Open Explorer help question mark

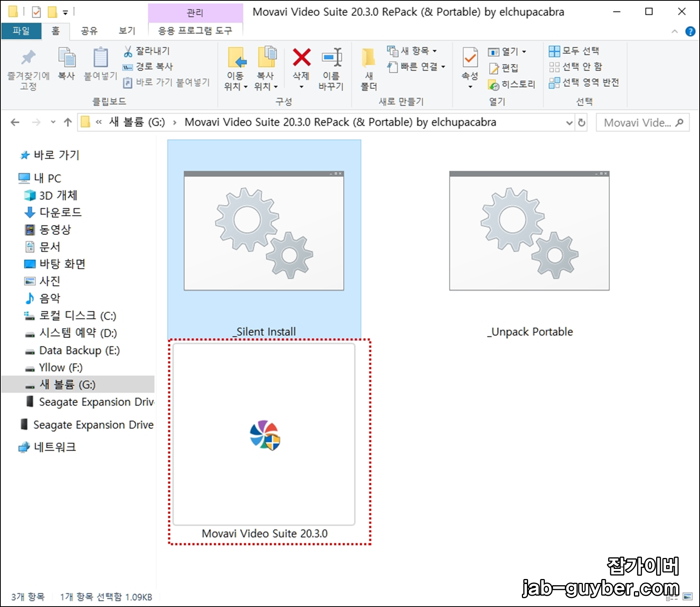coord(690,31)
